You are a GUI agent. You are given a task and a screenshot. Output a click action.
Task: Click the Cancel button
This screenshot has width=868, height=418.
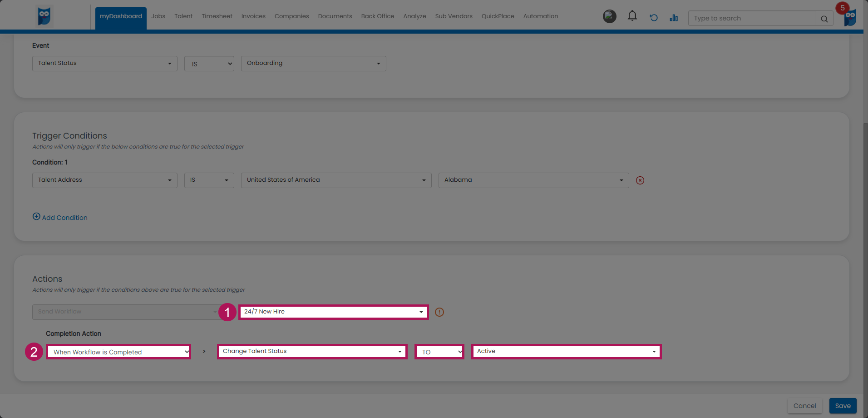804,406
